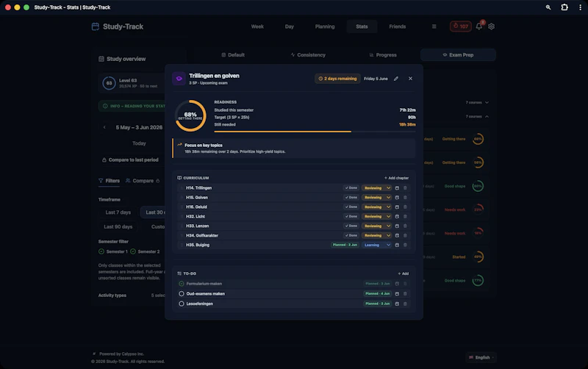Delete chapter H33. Lenzen via trash icon
588x369 pixels.
coord(405,226)
